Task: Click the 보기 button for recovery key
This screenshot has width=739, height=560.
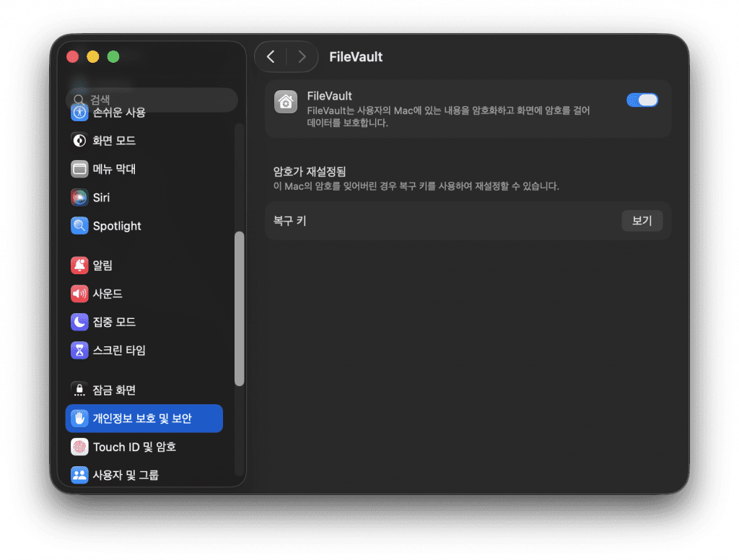Action: coord(642,221)
